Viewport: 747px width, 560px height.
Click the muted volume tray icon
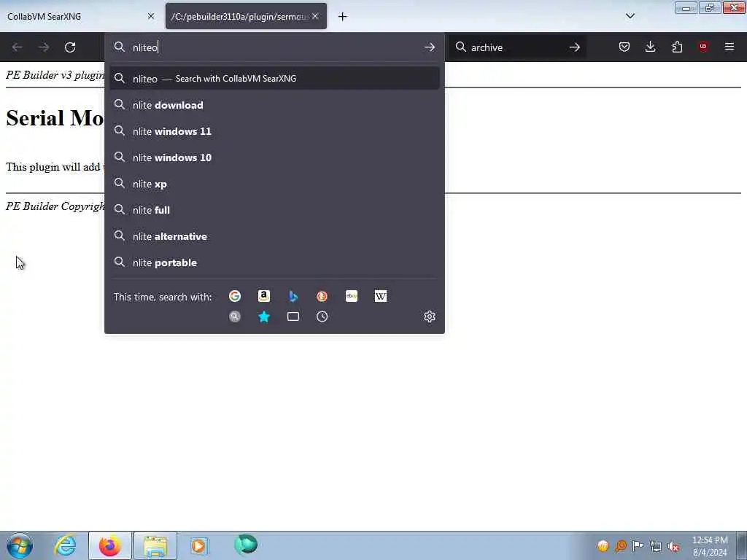[673, 546]
